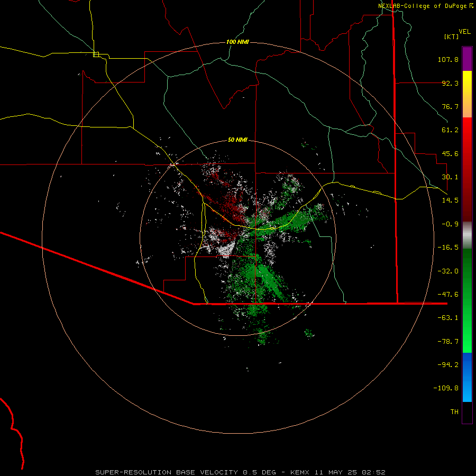476x476 pixels.
Task: Select the VEL legend heading
Action: pos(464,32)
